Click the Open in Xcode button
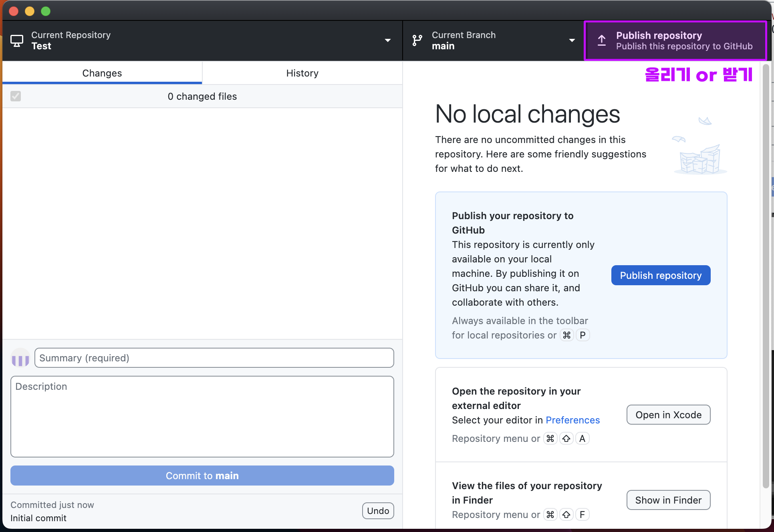This screenshot has width=774, height=532. [x=668, y=415]
